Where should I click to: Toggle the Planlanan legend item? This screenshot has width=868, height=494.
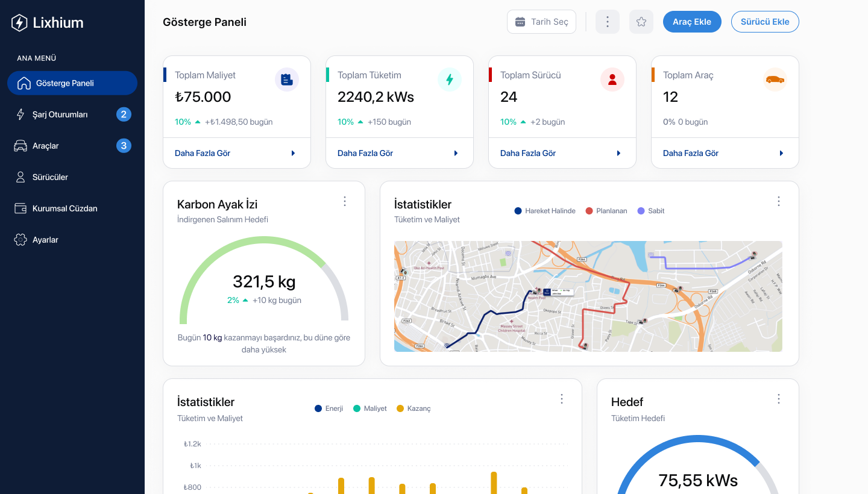pos(606,211)
